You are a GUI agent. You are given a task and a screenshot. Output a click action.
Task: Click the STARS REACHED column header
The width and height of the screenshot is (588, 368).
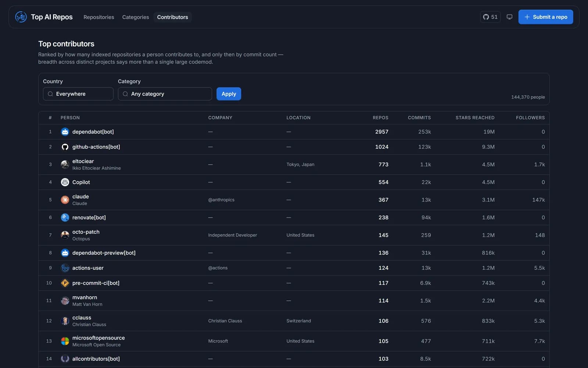pos(475,118)
